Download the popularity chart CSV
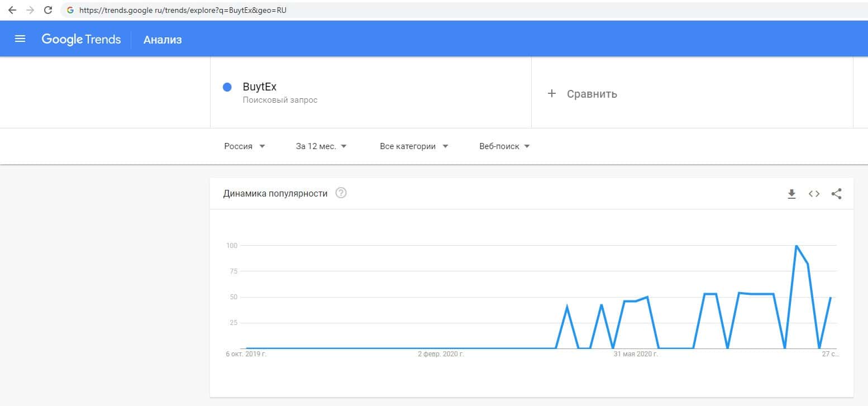This screenshot has width=868, height=406. tap(791, 194)
